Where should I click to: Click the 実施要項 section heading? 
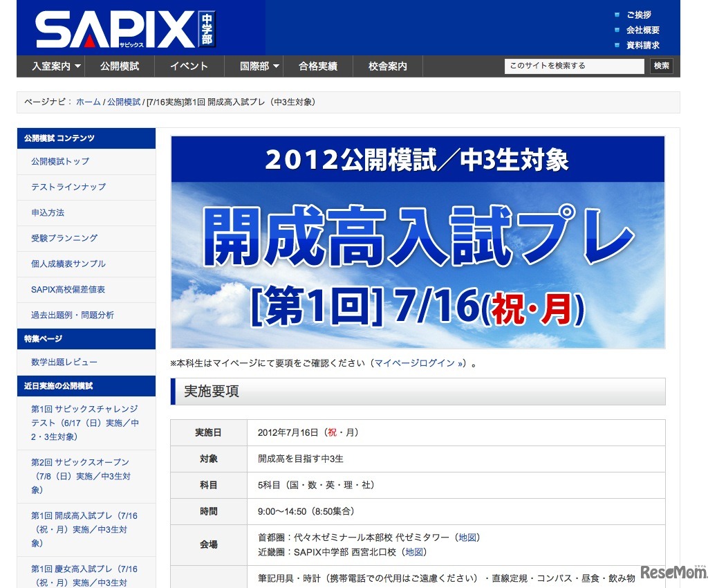coord(418,392)
